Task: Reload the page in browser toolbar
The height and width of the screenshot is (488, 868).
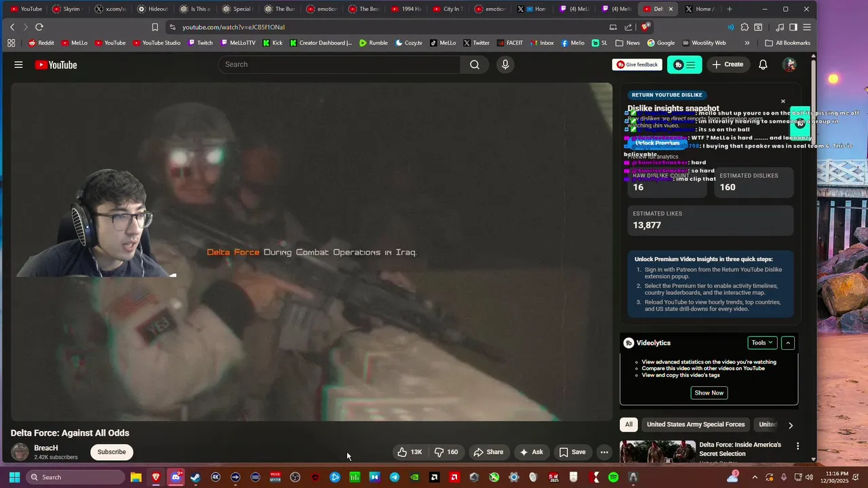Action: click(x=39, y=27)
